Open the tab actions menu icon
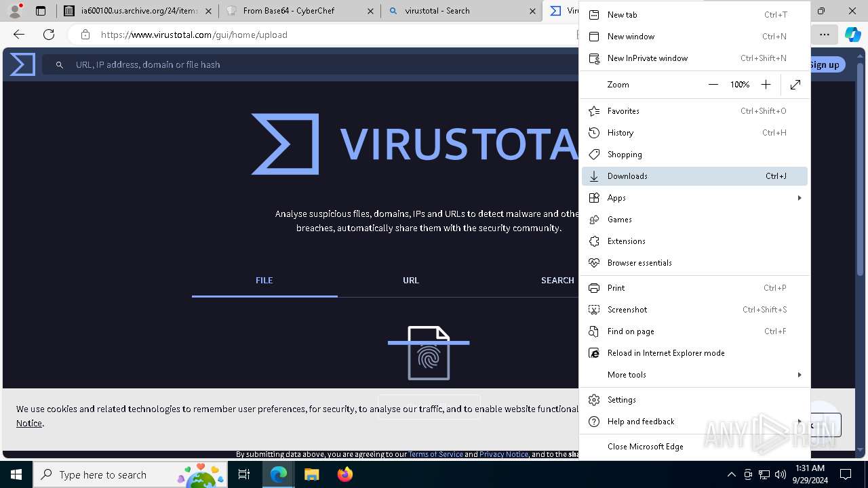The width and height of the screenshot is (868, 488). pyautogui.click(x=41, y=11)
